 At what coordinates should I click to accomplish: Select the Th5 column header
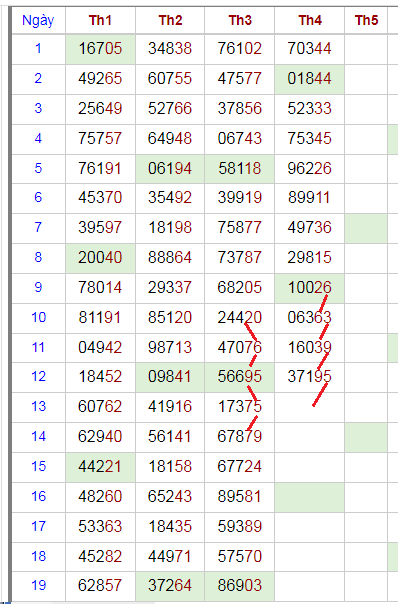pyautogui.click(x=366, y=20)
